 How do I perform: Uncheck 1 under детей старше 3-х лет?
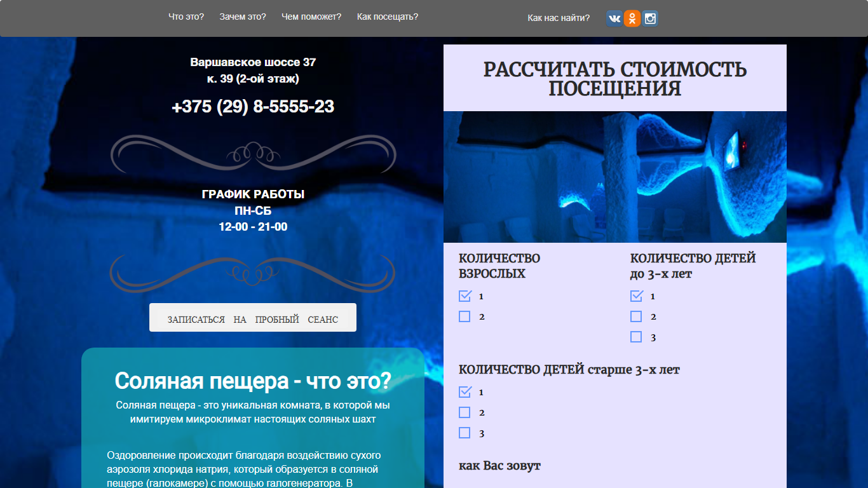(x=465, y=392)
